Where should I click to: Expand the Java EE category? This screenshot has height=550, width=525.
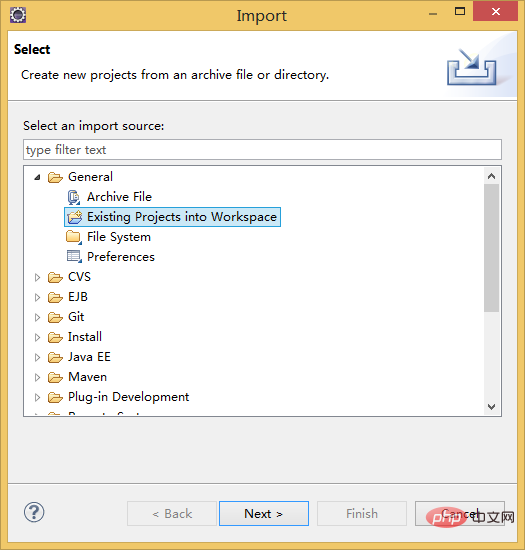(x=37, y=357)
